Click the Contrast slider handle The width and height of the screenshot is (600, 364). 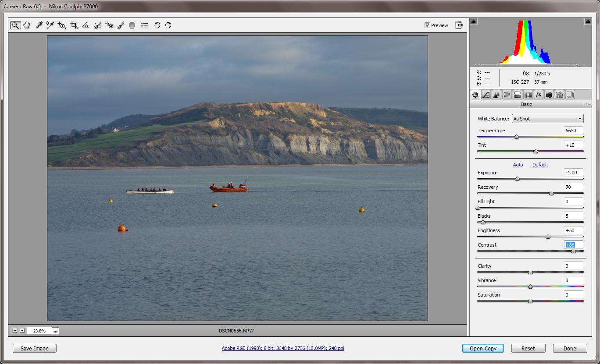pyautogui.click(x=573, y=251)
